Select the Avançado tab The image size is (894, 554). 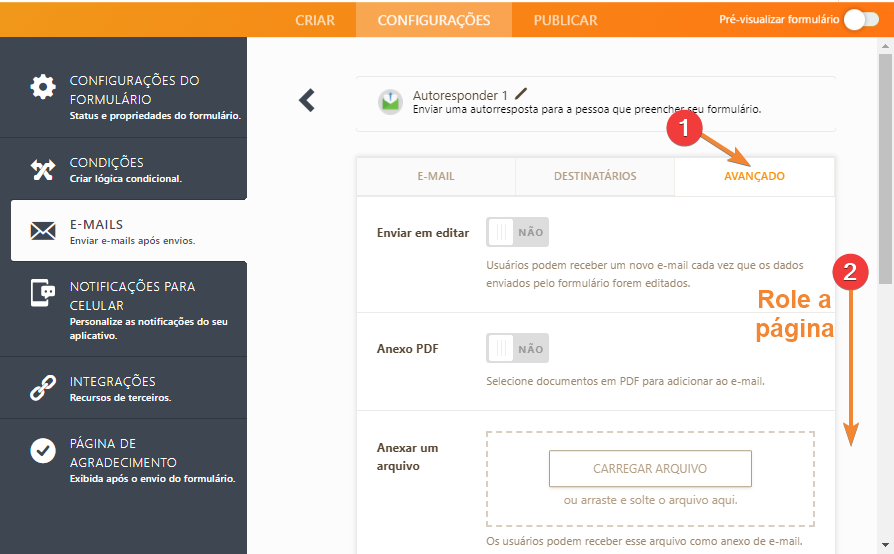754,176
